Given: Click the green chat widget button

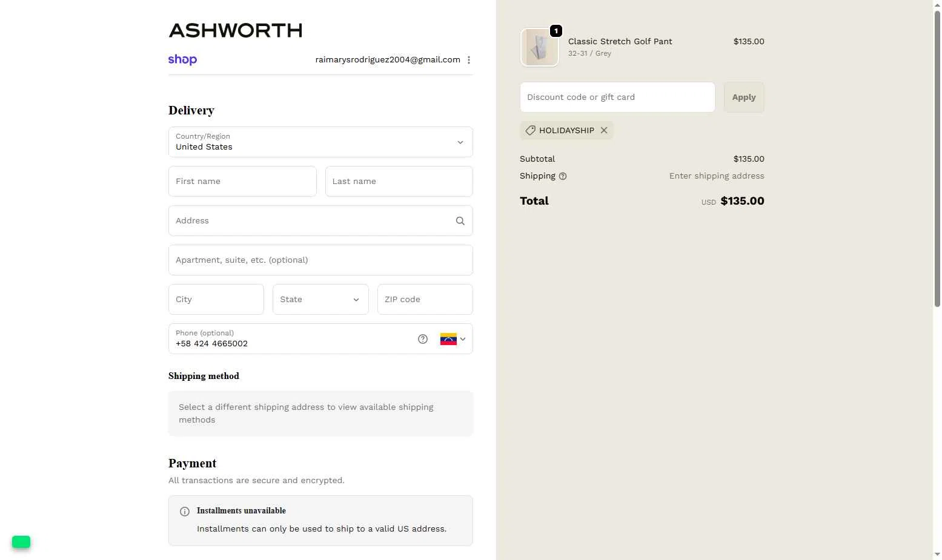Looking at the screenshot, I should 21,542.
